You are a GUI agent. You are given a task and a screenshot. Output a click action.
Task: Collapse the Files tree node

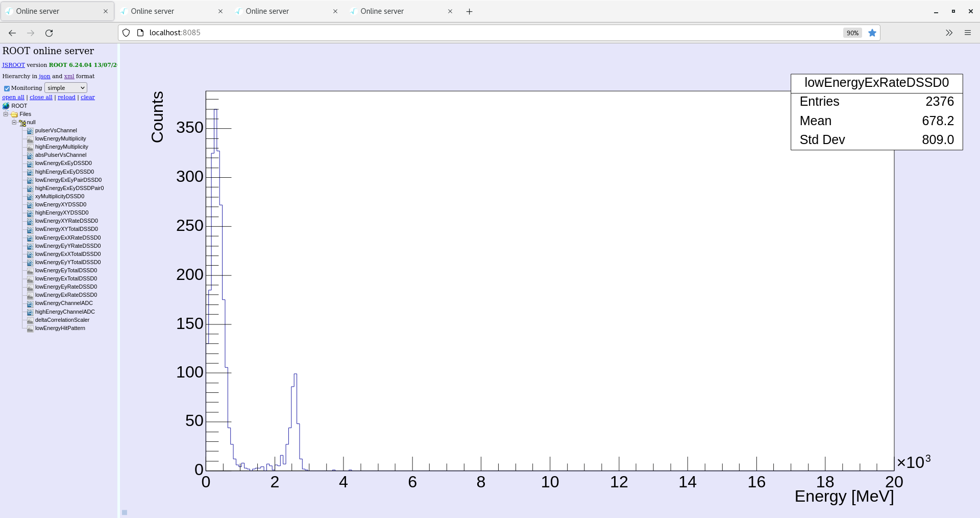click(6, 114)
